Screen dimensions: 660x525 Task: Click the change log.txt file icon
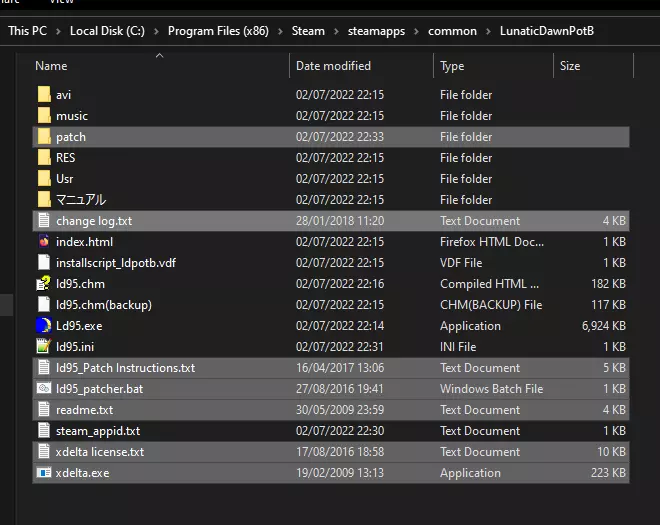44,220
